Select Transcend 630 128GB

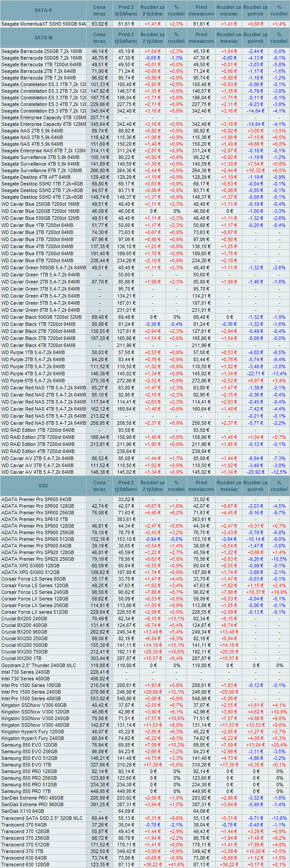[25, 864]
